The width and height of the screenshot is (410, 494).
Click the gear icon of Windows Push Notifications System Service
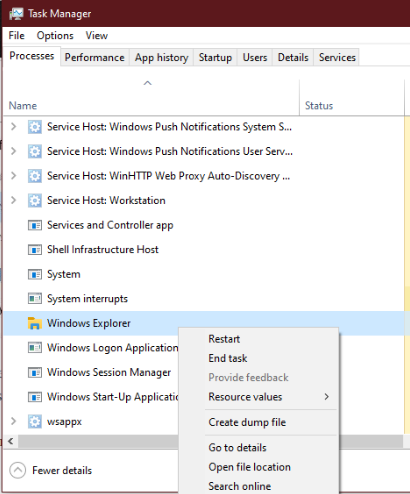(35, 127)
